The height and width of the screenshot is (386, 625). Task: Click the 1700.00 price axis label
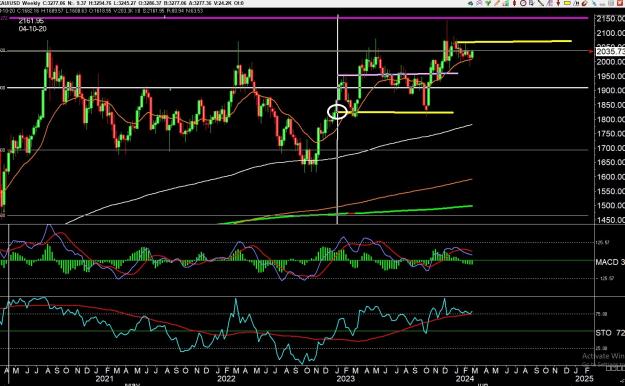(x=610, y=148)
